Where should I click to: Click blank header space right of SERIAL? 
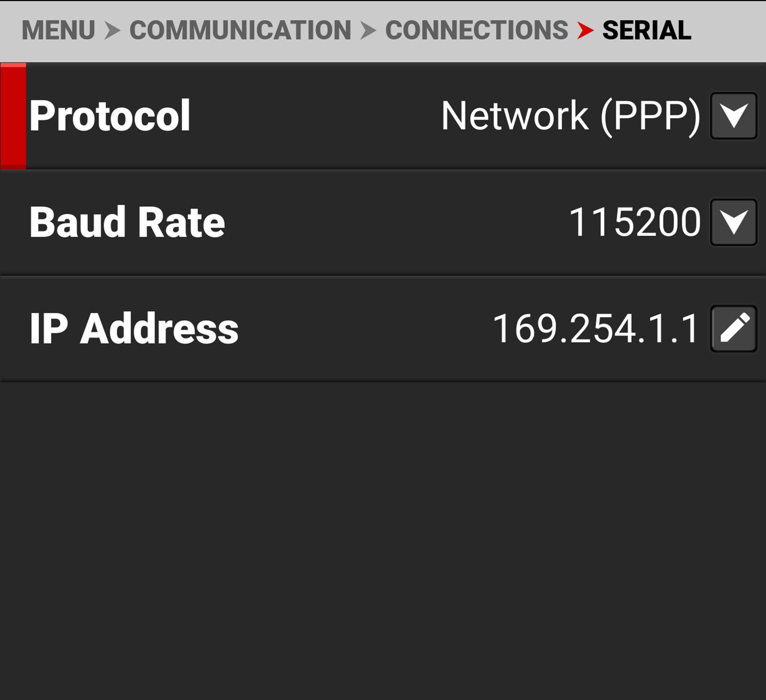[730, 30]
